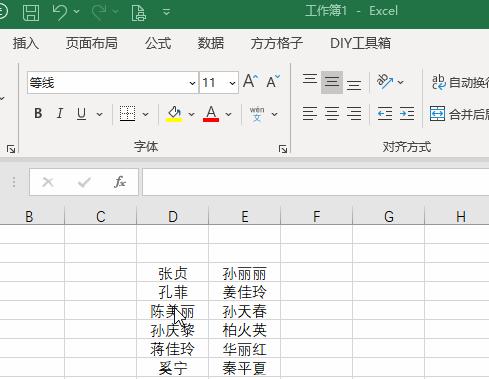Center text horizontally
Viewport: 489px width, 379px height.
pos(332,114)
